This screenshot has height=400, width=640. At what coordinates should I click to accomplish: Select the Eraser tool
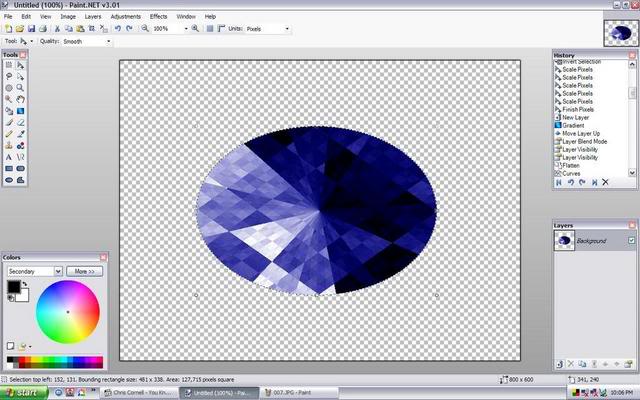[x=20, y=122]
